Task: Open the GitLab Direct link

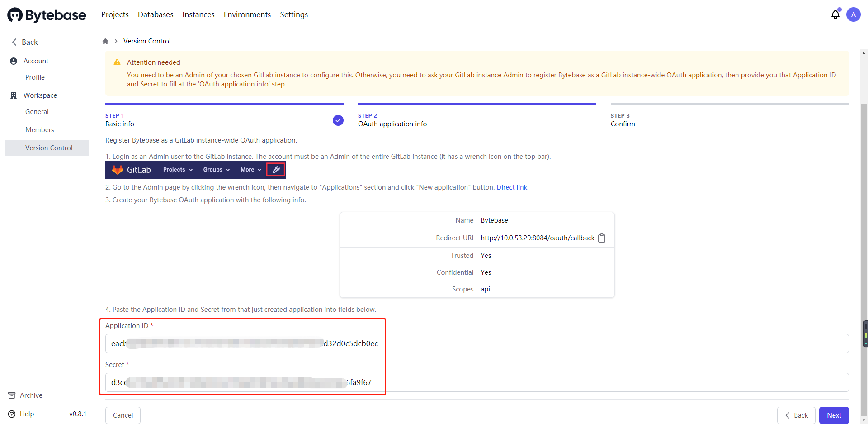Action: [x=512, y=187]
